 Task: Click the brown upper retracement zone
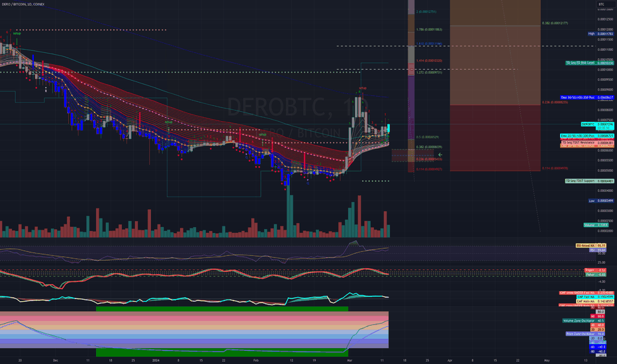495,65
